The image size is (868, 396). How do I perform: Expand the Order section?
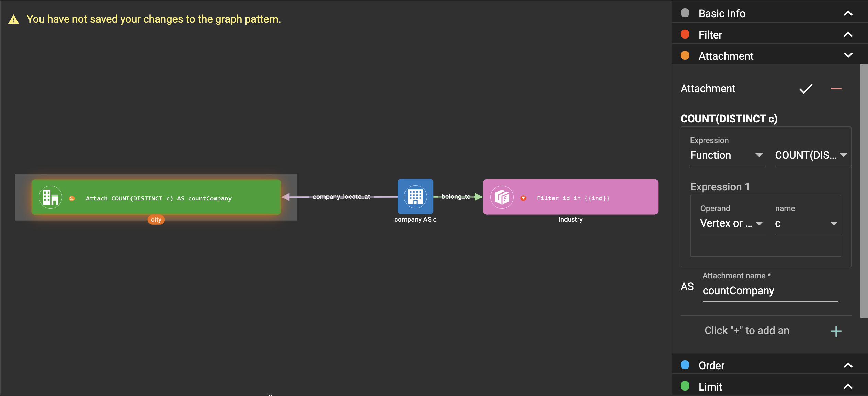[x=848, y=365]
